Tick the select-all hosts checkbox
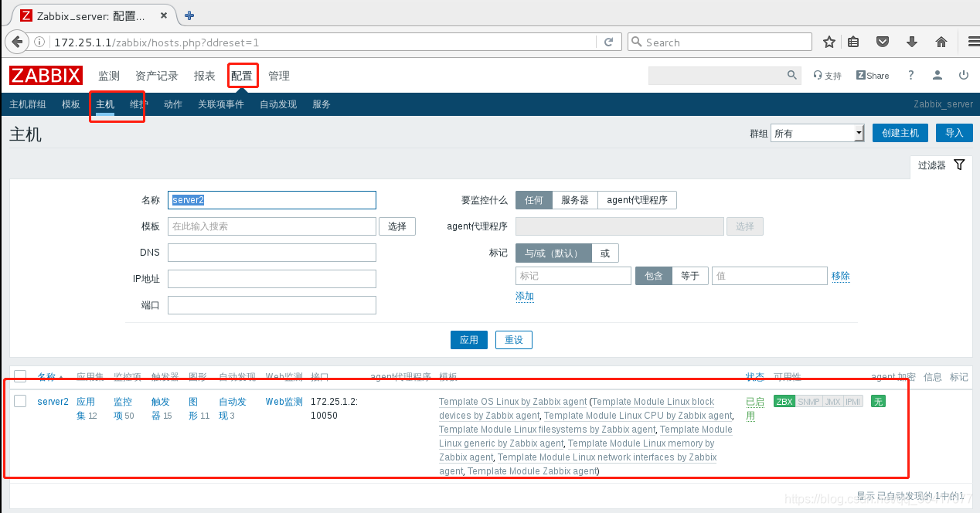Screen dimensions: 980x513 pos(20,376)
